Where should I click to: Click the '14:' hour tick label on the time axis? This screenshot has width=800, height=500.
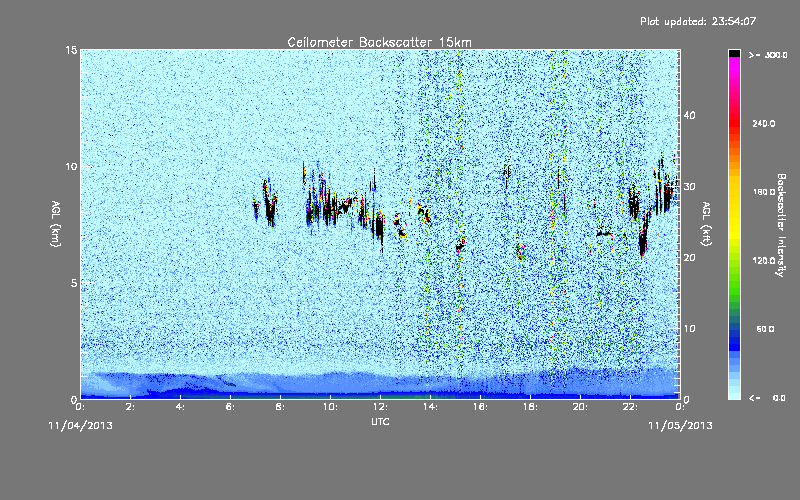(x=430, y=407)
